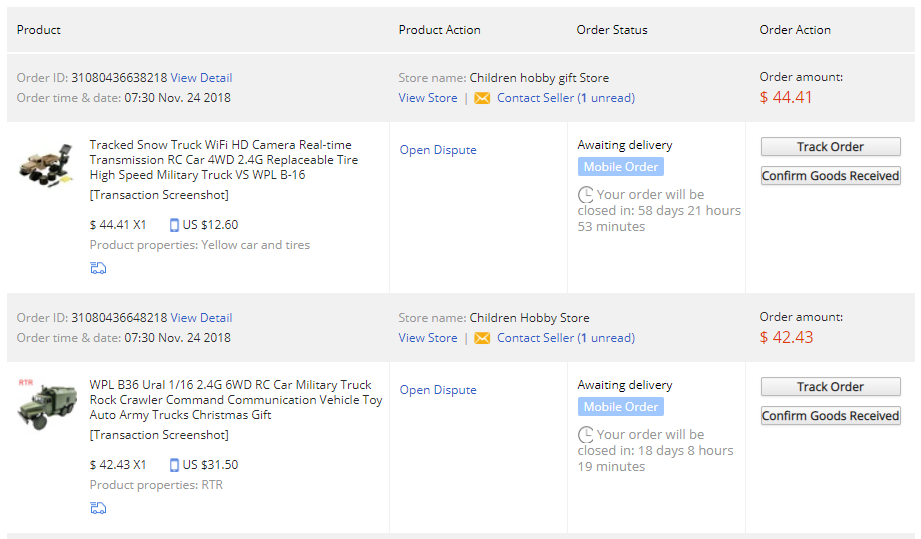Open View Detail for order 31080436638218
Image resolution: width=921 pixels, height=539 pixels.
(x=201, y=78)
